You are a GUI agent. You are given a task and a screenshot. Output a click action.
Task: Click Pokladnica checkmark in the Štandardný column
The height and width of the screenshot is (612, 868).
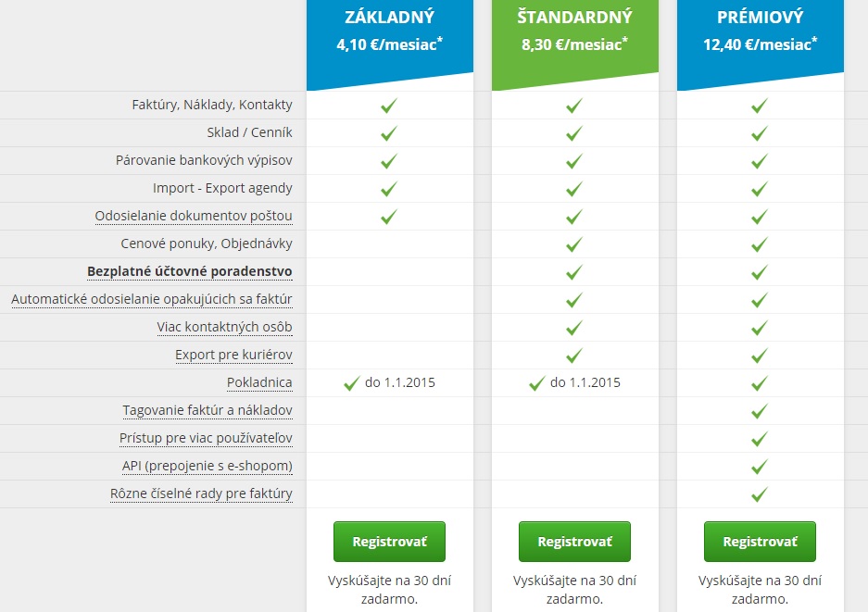(x=537, y=383)
